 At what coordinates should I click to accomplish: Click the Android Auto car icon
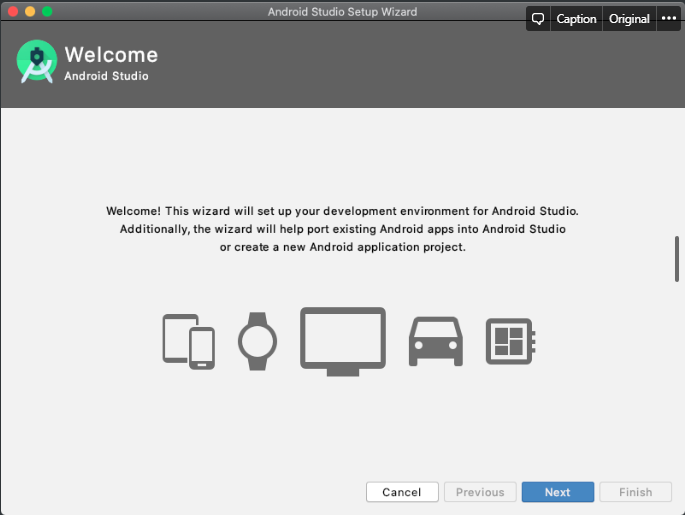tap(436, 341)
